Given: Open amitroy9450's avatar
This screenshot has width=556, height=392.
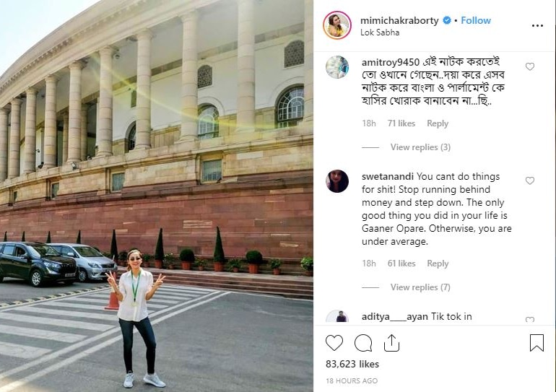Looking at the screenshot, I should [x=337, y=67].
